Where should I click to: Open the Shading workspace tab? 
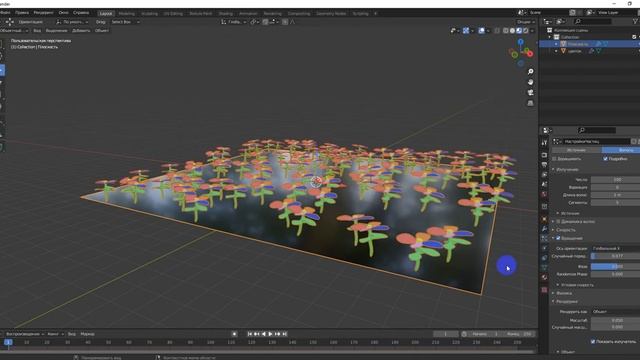click(x=226, y=13)
